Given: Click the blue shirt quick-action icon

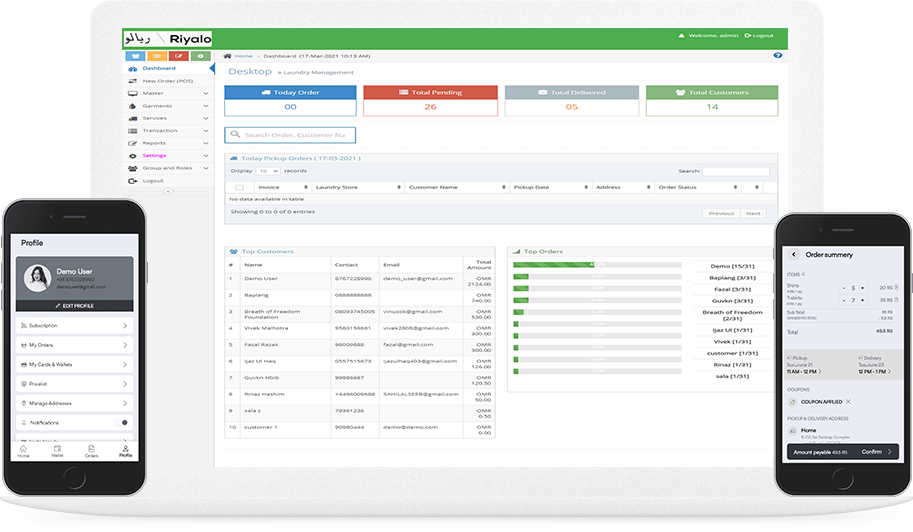Looking at the screenshot, I should pyautogui.click(x=135, y=56).
